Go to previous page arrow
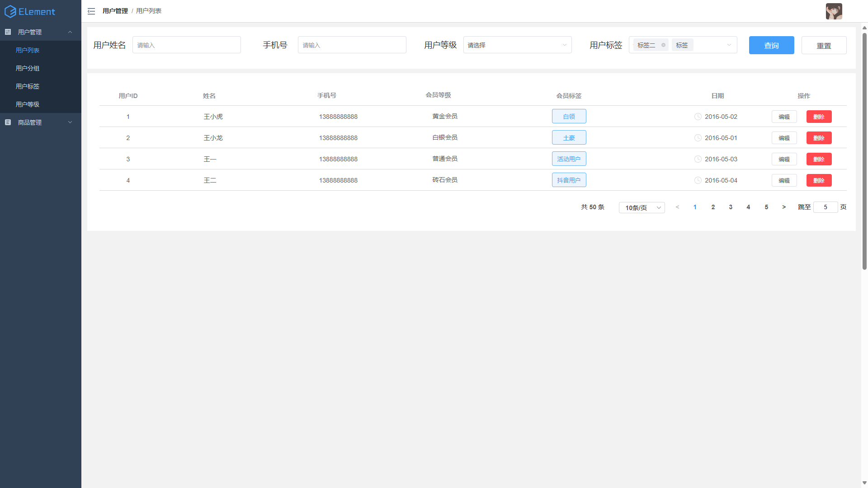 [677, 207]
